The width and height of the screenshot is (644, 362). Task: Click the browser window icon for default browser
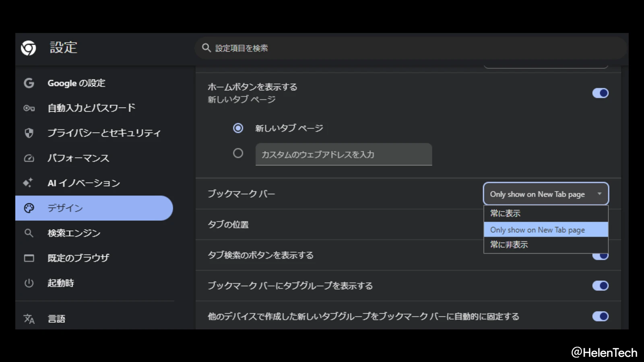pos(29,258)
